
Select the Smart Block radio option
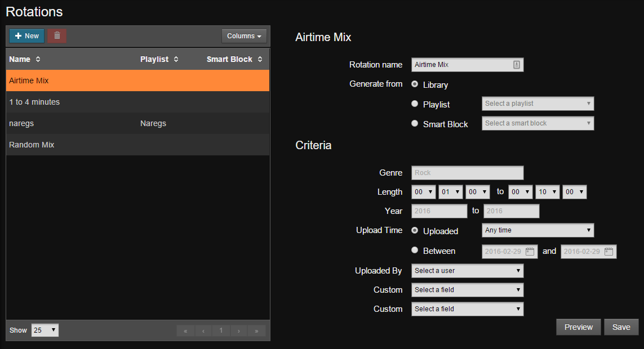415,123
